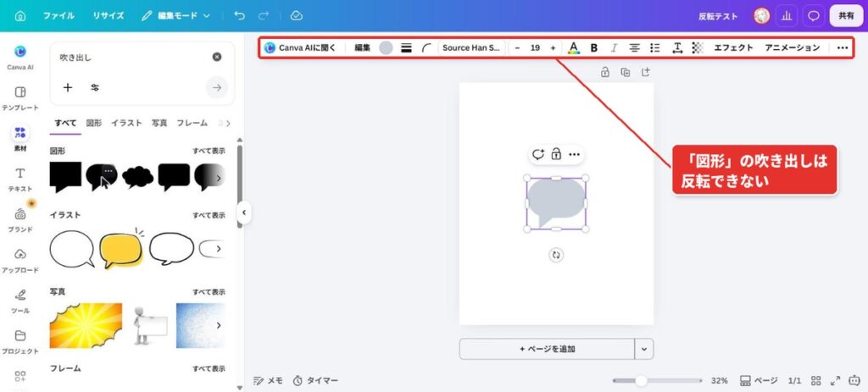Collapse the side panel

243,213
